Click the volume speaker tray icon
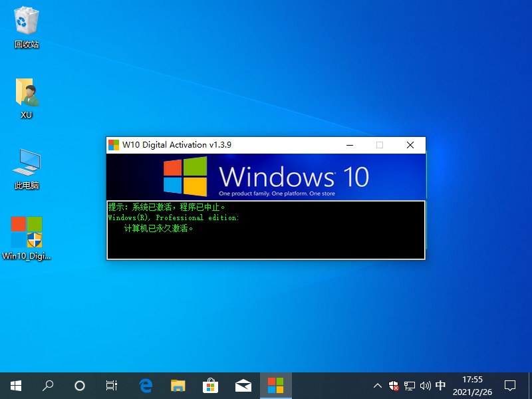 pyautogui.click(x=425, y=385)
